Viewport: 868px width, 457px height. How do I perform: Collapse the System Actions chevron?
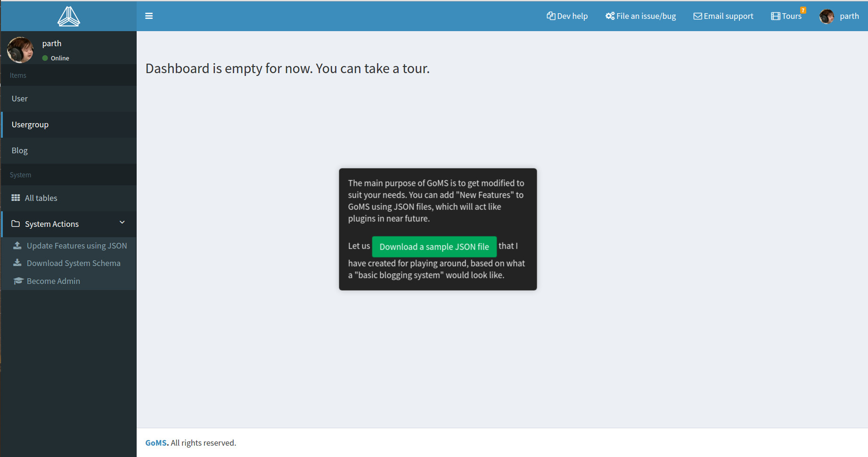click(x=122, y=223)
